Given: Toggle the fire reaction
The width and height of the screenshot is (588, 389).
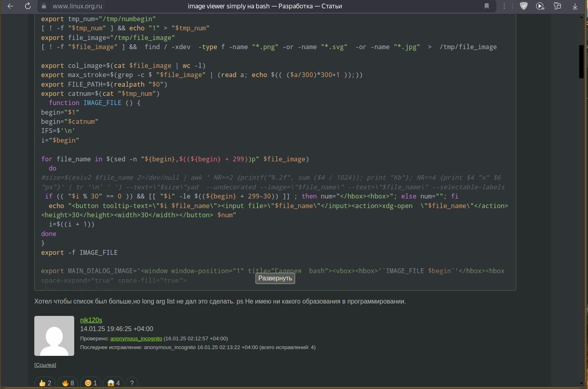Looking at the screenshot, I should (x=68, y=383).
